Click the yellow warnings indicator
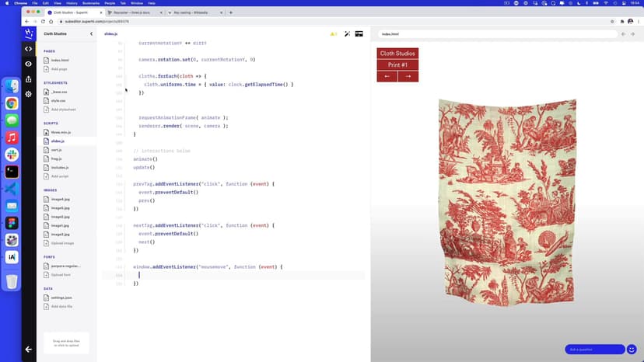Image resolution: width=644 pixels, height=362 pixels. pos(334,34)
